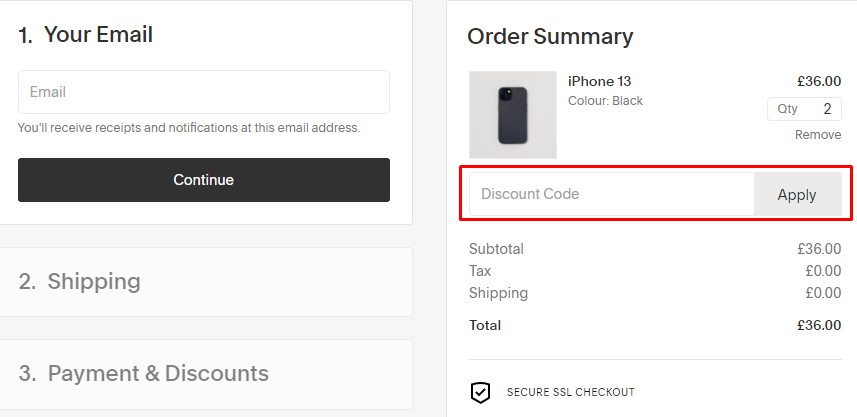
Task: Click the email receipts notice text
Action: coord(189,128)
